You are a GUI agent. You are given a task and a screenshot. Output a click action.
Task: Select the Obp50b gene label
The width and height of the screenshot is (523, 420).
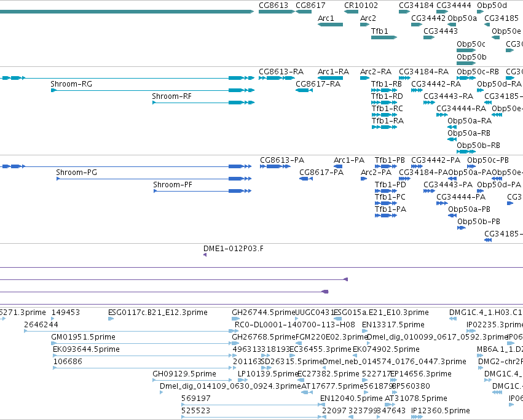[471, 57]
